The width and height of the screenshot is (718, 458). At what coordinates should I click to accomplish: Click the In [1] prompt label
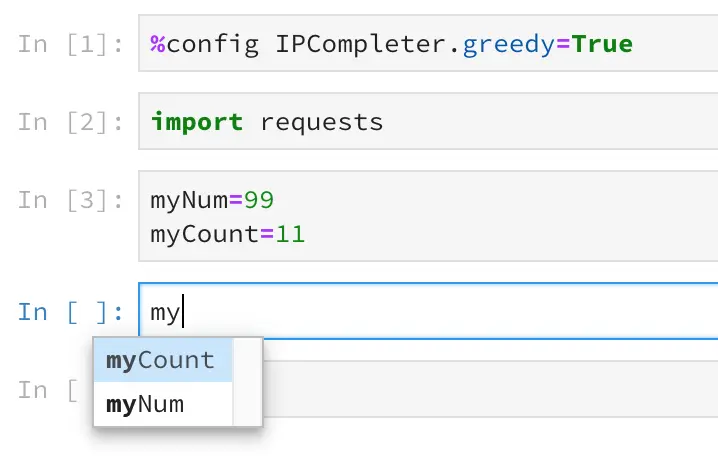(70, 44)
